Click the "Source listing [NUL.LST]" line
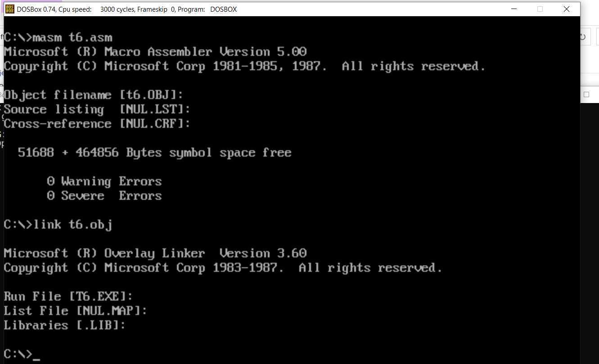 (x=97, y=109)
